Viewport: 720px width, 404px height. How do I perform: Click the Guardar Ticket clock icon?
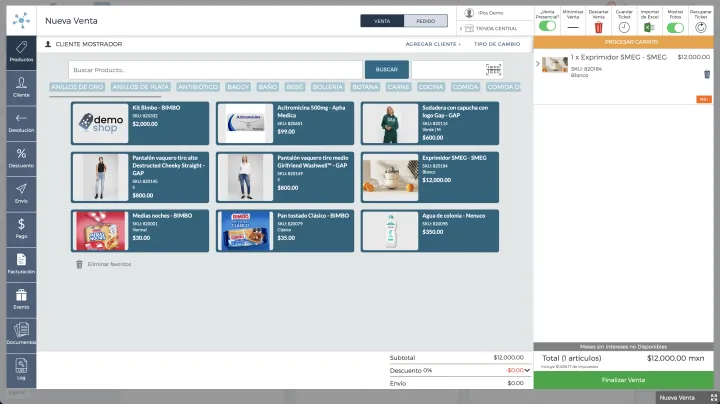coord(623,27)
